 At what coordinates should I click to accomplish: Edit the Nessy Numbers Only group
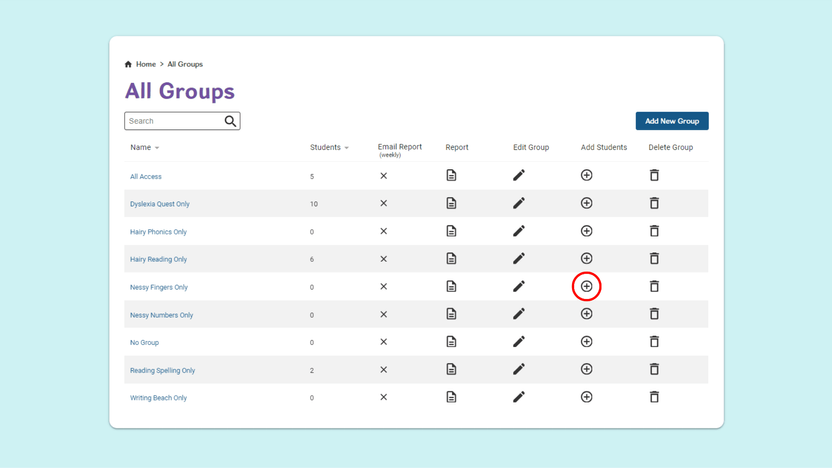tap(519, 314)
